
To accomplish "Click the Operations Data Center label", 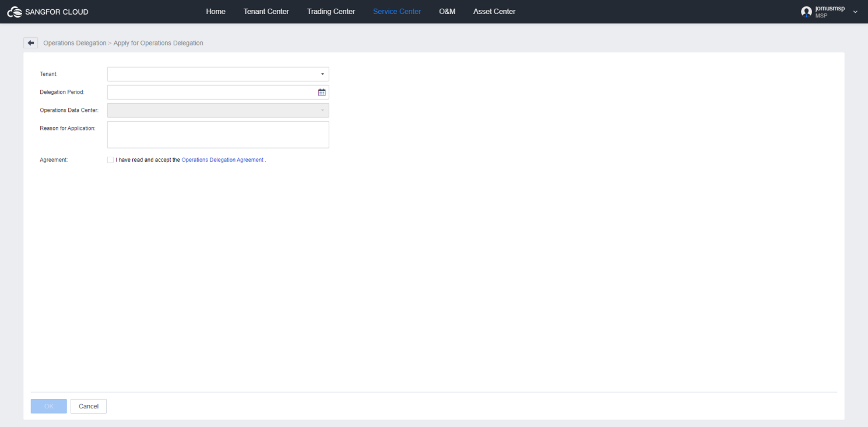I will point(69,110).
